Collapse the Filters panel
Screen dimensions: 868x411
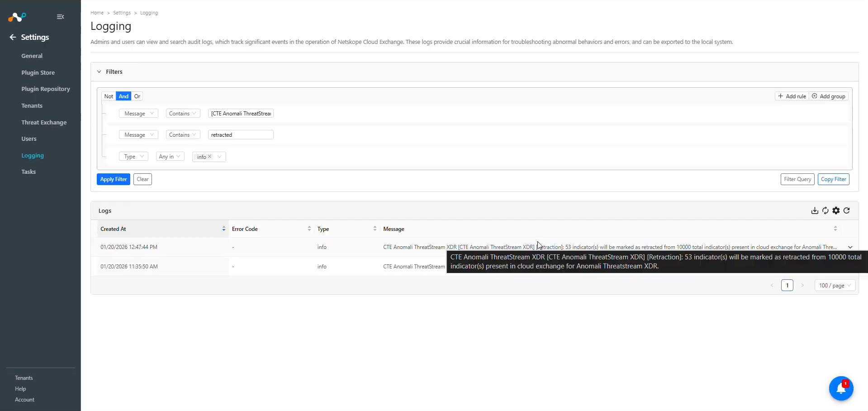[99, 72]
